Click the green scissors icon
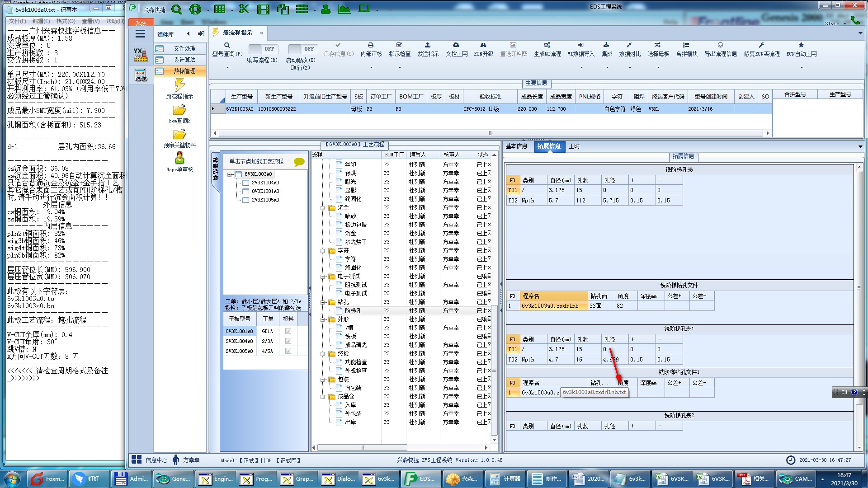This screenshot has width=868, height=488. (x=244, y=9)
